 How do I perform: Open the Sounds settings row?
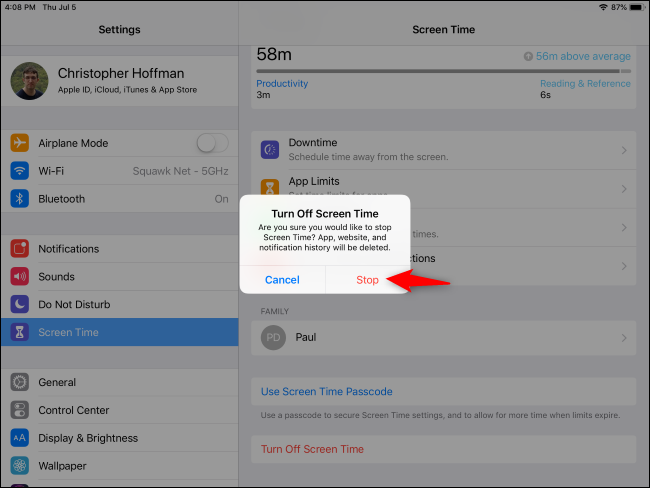click(119, 277)
